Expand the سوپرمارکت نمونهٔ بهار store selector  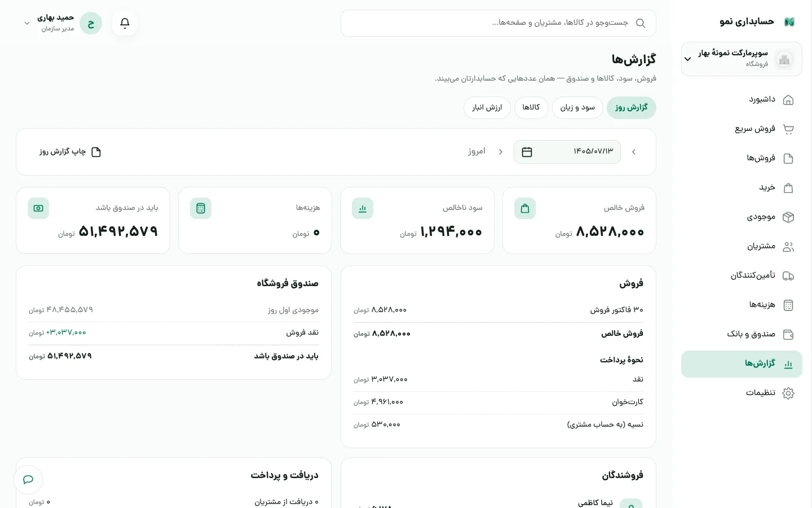pyautogui.click(x=742, y=59)
